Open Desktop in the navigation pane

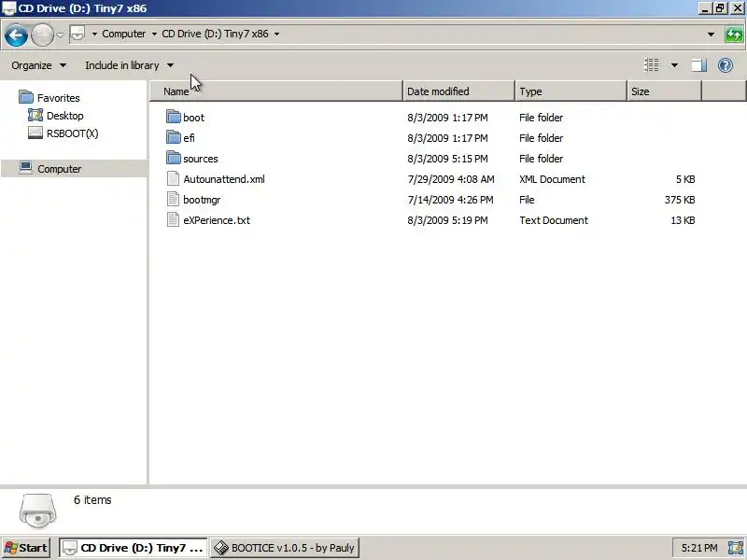pyautogui.click(x=64, y=116)
